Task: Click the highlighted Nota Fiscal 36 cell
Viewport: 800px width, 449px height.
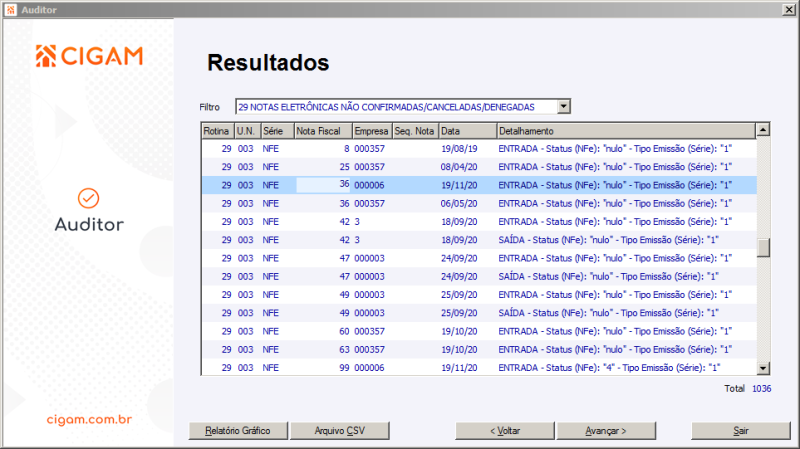Action: 323,185
